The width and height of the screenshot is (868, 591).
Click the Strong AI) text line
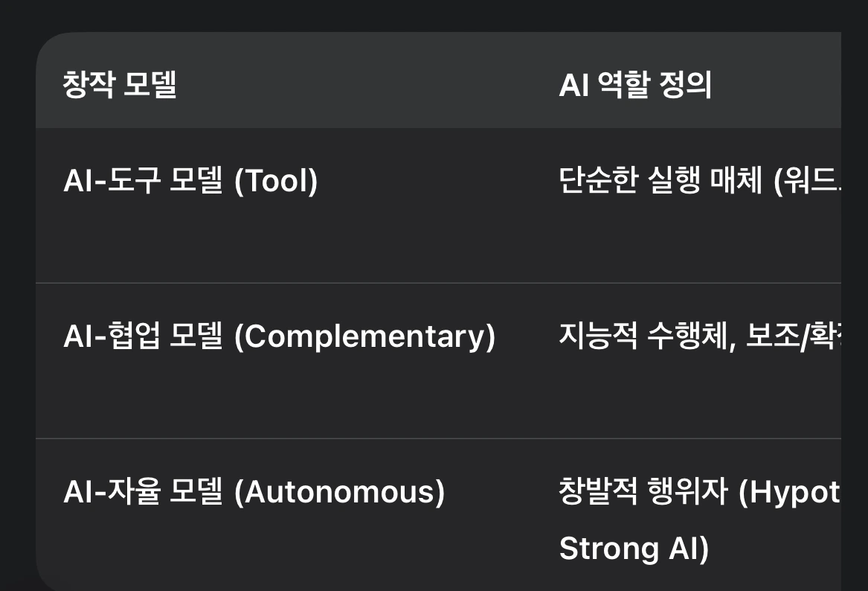point(634,549)
